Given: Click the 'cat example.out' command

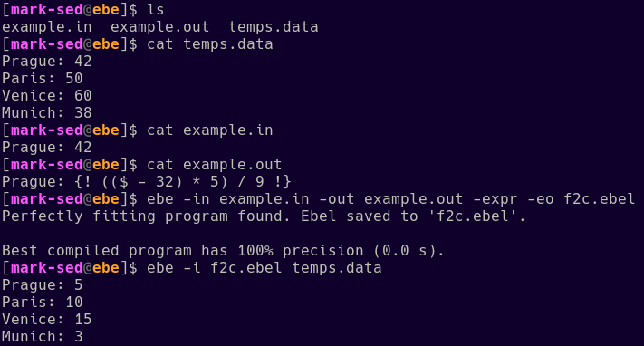Looking at the screenshot, I should tap(215, 164).
